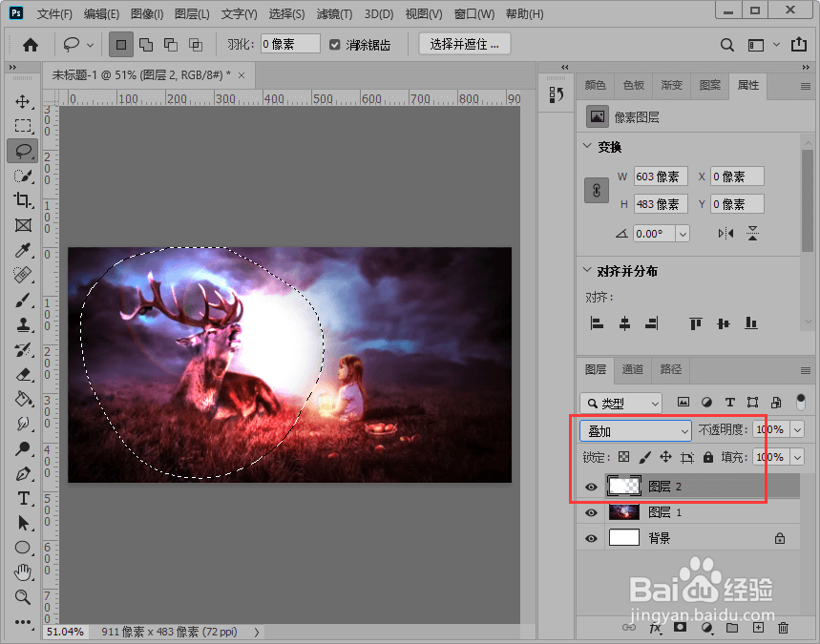Click the Share image icon
The width and height of the screenshot is (820, 644).
coord(799,45)
